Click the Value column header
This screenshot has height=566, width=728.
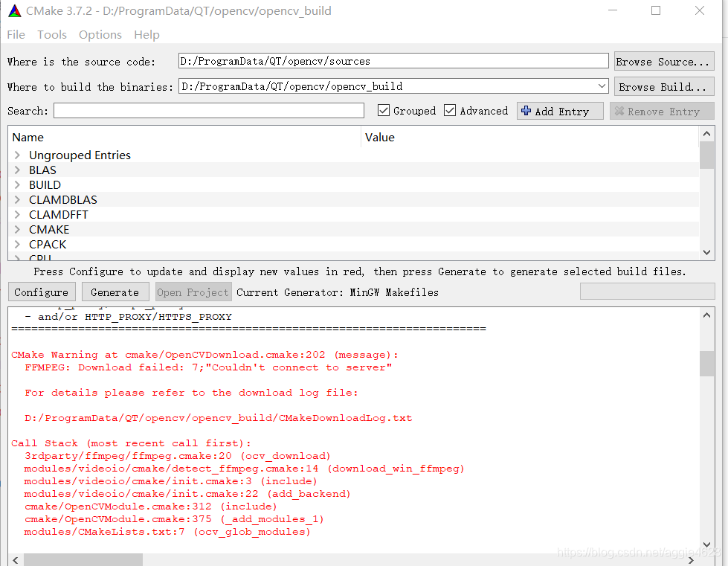pyautogui.click(x=530, y=138)
